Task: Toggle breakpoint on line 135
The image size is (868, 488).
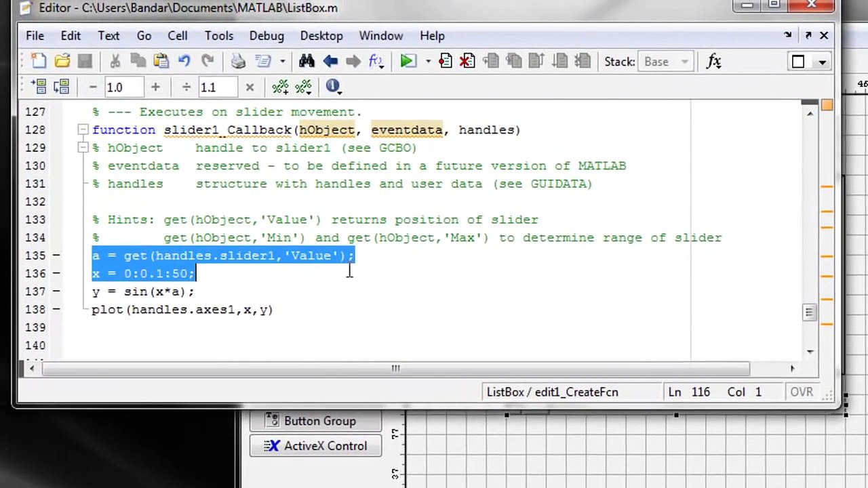Action: (56, 256)
